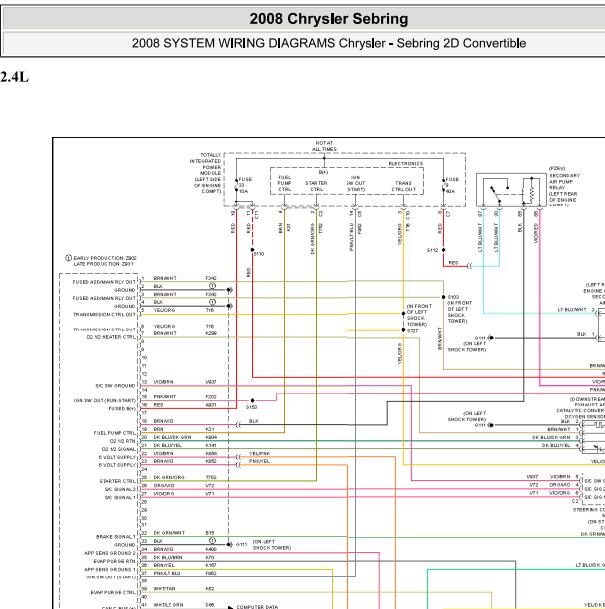The width and height of the screenshot is (605, 609).
Task: Click the "APP SENS GROUND 1" pin label
Action: pyautogui.click(x=110, y=569)
